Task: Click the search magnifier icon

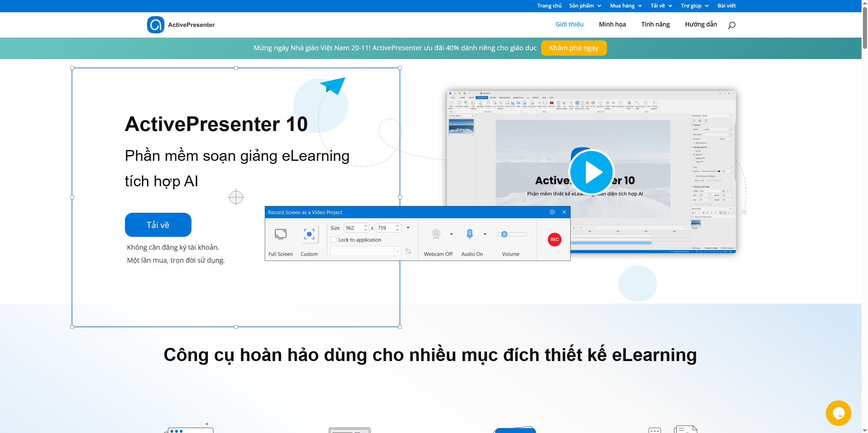Action: click(x=732, y=25)
